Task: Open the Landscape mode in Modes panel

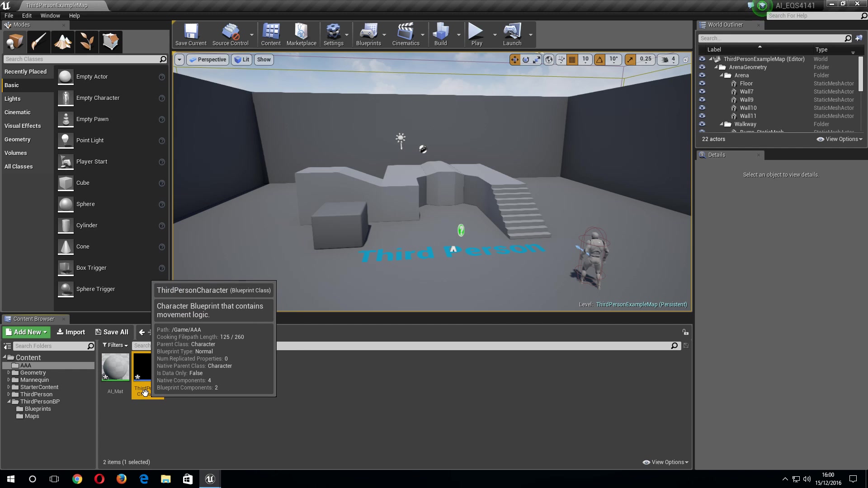Action: click(62, 42)
